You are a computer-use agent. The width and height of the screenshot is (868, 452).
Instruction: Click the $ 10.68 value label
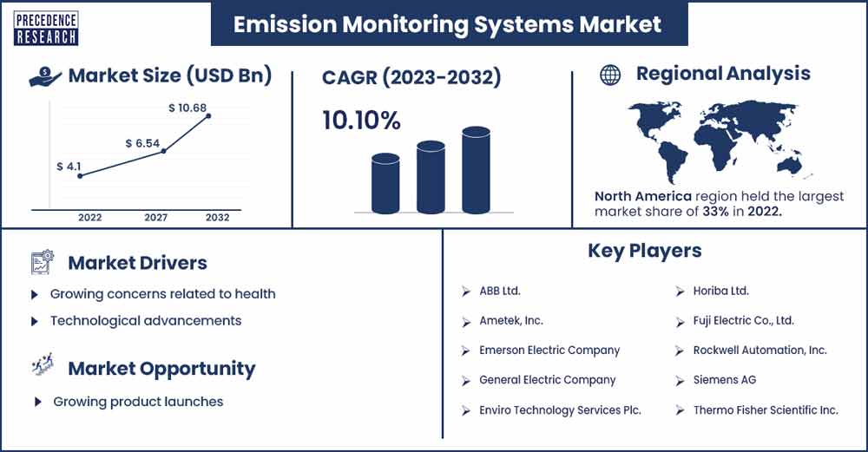pos(187,108)
